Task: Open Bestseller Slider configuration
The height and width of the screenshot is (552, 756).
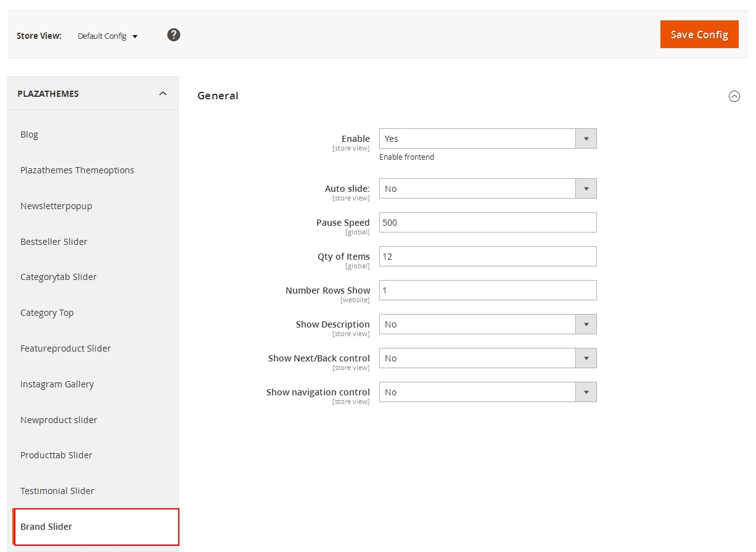Action: click(54, 242)
